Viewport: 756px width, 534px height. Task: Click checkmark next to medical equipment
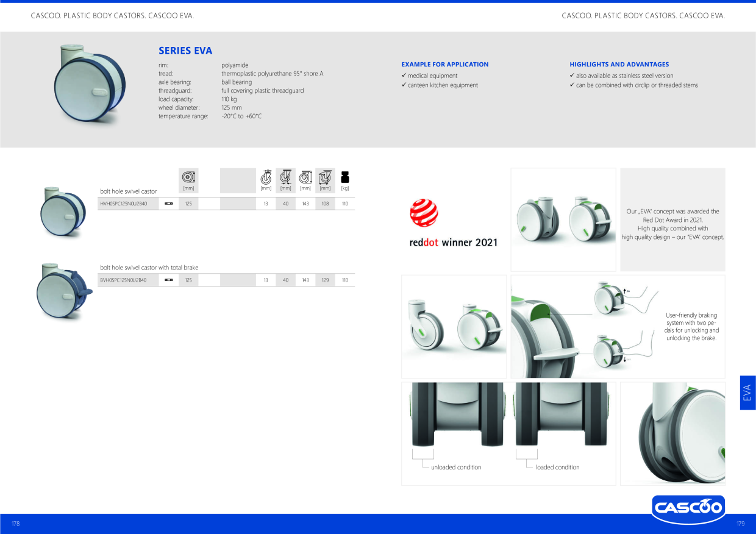pos(404,76)
